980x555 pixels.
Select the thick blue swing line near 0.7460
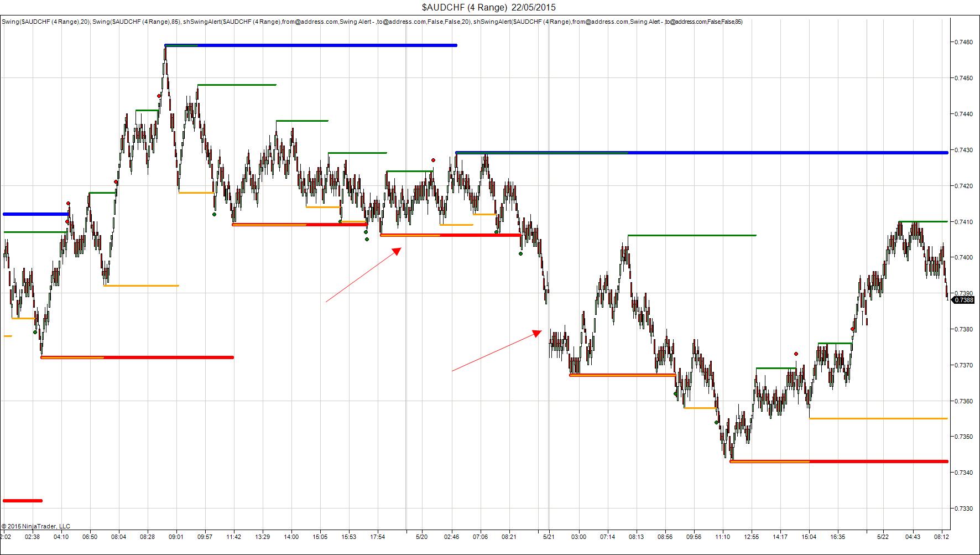pos(311,45)
